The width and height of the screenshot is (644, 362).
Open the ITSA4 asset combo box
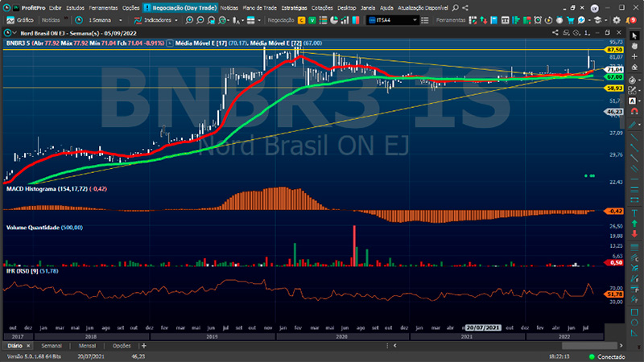392,20
